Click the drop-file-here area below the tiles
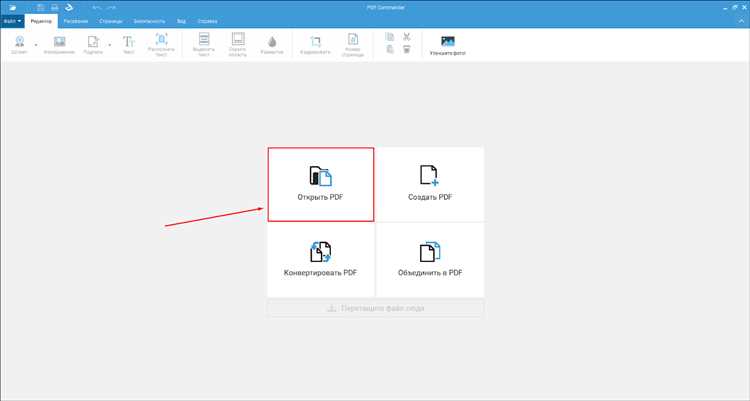The width and height of the screenshot is (750, 401). [375, 308]
